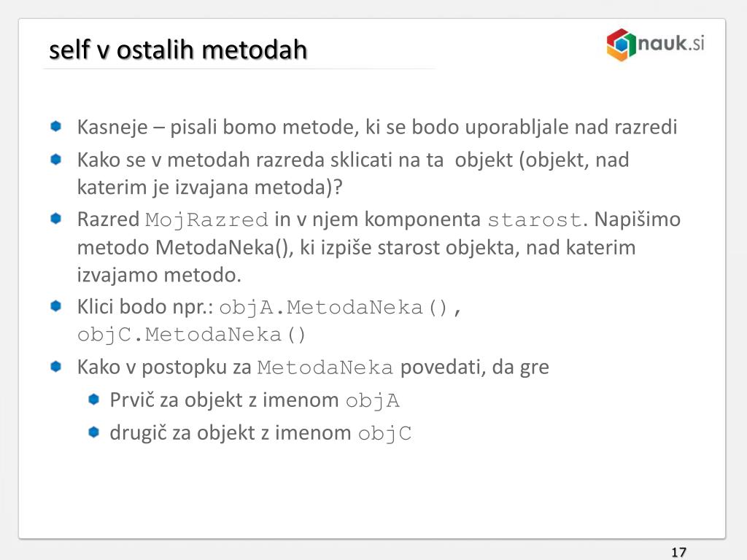The width and height of the screenshot is (747, 560).
Task: Click the code word 'objA' in sub-bullet
Action: click(373, 401)
